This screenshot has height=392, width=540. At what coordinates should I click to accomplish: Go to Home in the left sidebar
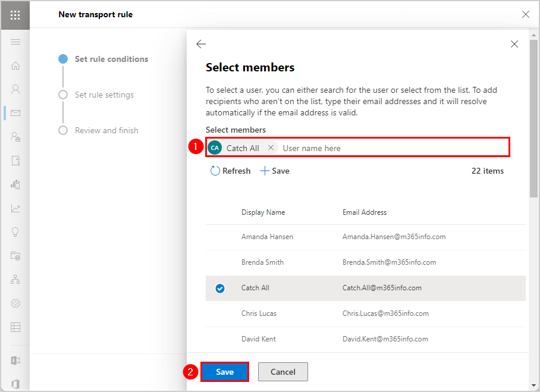pos(15,65)
